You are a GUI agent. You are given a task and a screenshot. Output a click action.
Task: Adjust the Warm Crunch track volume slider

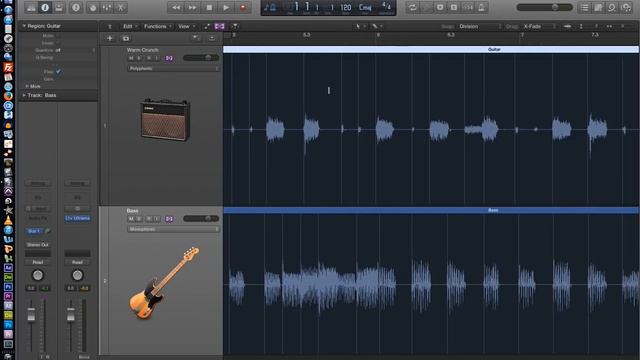click(201, 58)
